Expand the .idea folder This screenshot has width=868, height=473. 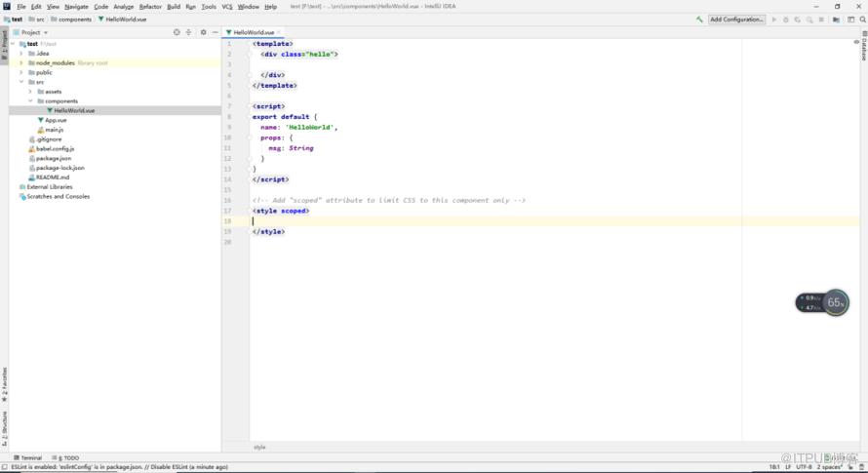[x=21, y=54]
